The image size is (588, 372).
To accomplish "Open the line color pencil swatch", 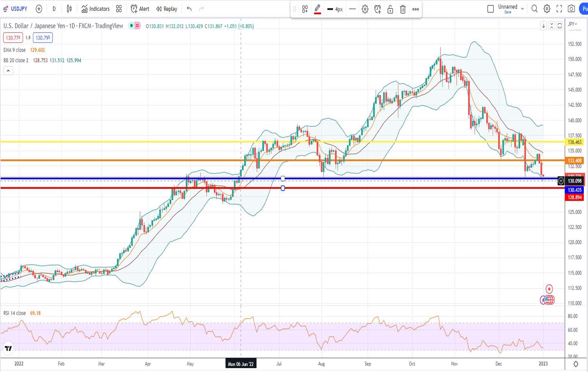I will (x=317, y=9).
